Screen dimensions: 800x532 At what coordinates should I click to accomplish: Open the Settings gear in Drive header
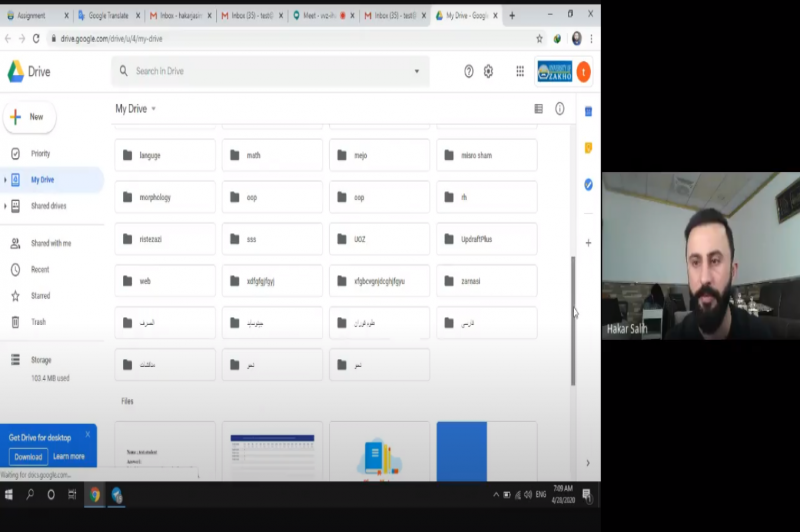(488, 71)
